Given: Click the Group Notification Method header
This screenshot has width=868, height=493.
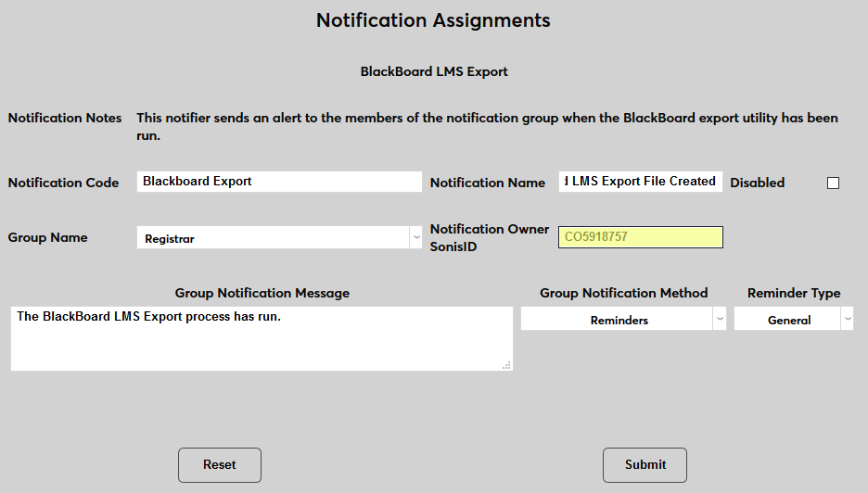Looking at the screenshot, I should click(624, 293).
